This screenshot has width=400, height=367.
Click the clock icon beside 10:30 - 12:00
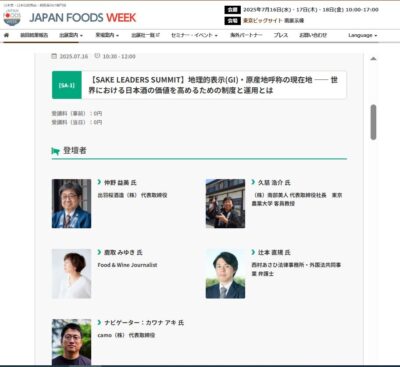tap(97, 56)
